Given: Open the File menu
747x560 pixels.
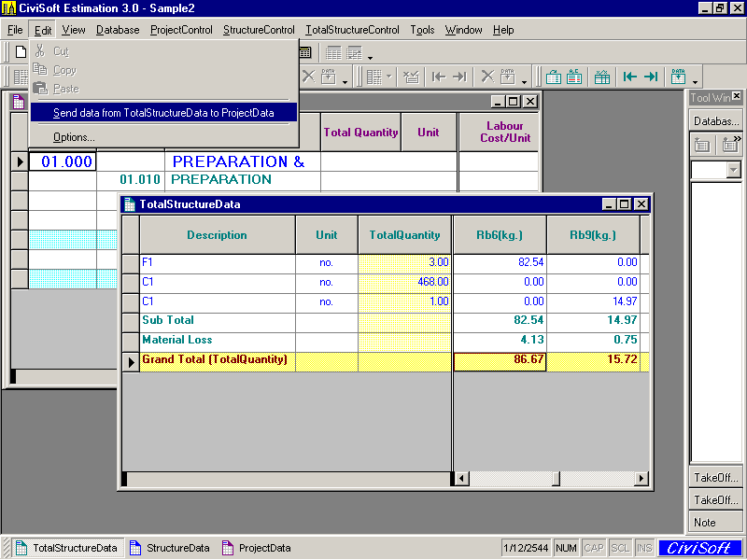Looking at the screenshot, I should coord(15,30).
